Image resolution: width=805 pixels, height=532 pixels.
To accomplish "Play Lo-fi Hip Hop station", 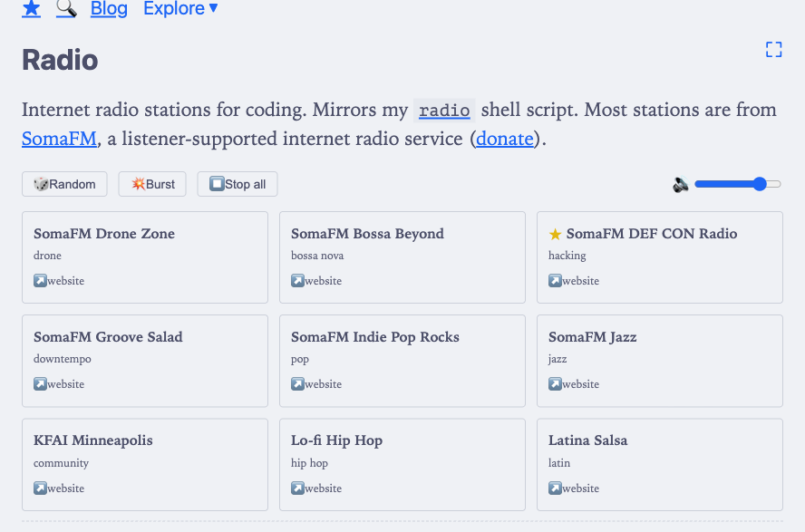I will pyautogui.click(x=402, y=465).
